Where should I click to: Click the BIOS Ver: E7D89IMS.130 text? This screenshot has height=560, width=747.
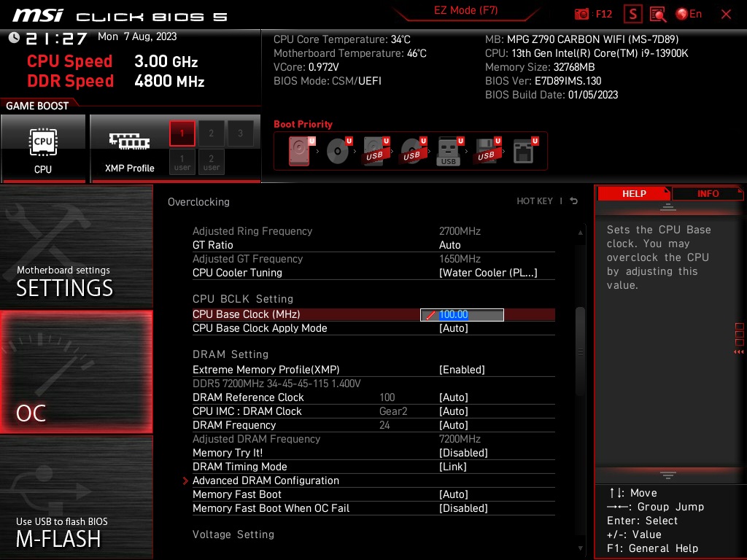(x=543, y=81)
